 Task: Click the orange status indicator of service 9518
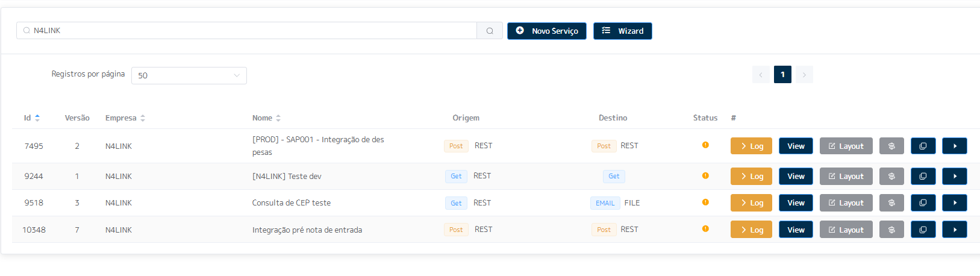(705, 202)
